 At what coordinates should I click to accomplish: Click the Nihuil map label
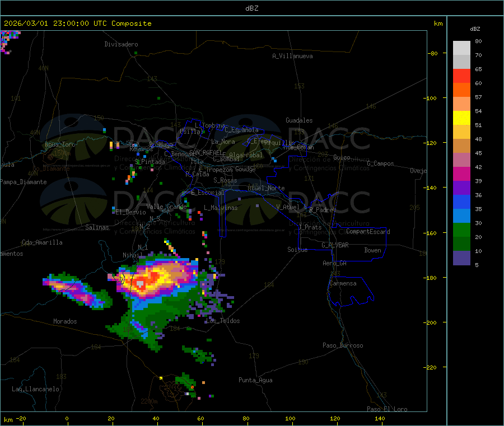tap(133, 255)
